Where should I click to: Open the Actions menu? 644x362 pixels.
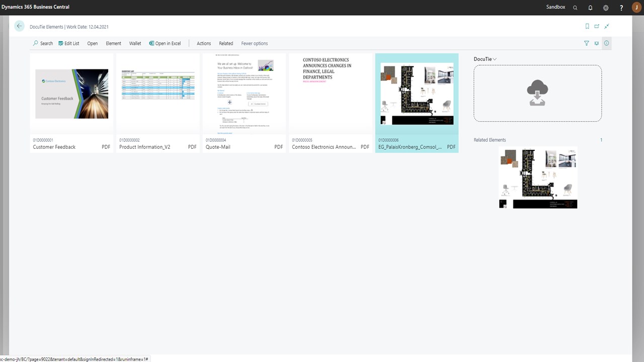204,43
